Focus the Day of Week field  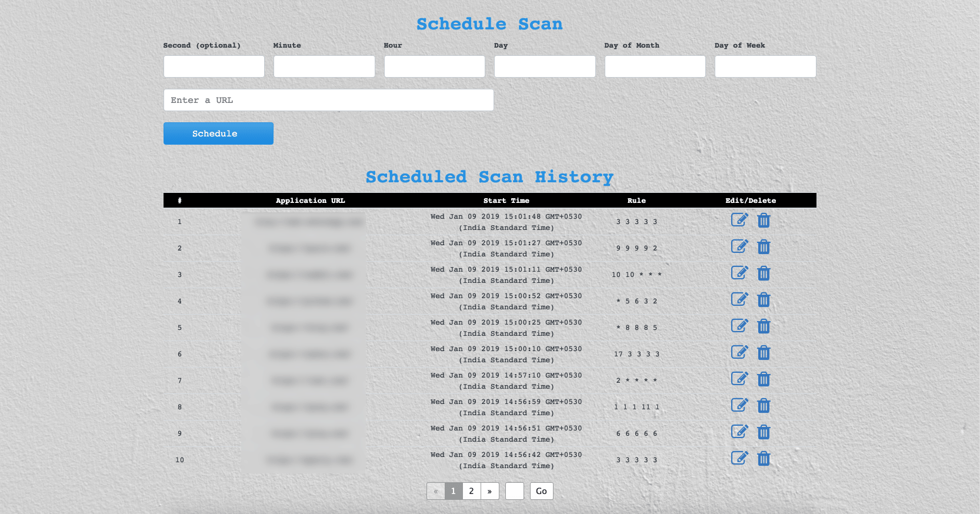click(765, 66)
